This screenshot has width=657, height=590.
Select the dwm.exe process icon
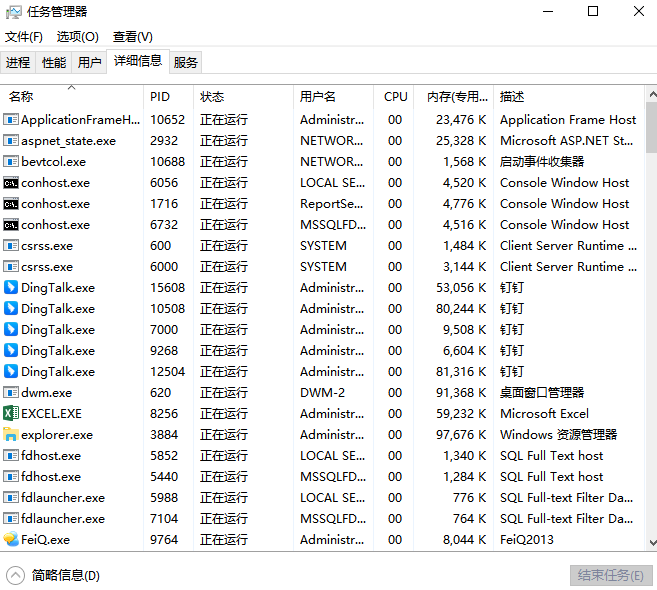11,392
